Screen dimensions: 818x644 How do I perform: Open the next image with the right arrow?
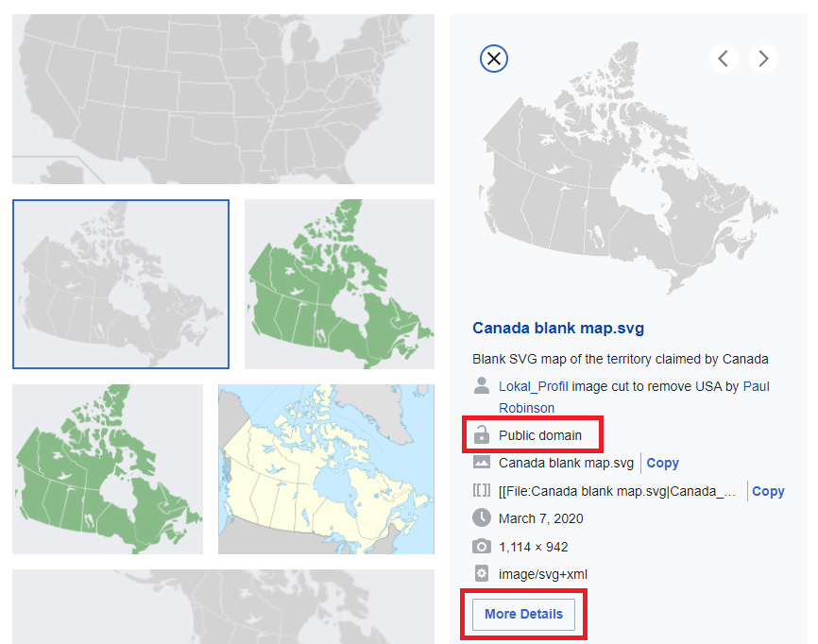763,58
